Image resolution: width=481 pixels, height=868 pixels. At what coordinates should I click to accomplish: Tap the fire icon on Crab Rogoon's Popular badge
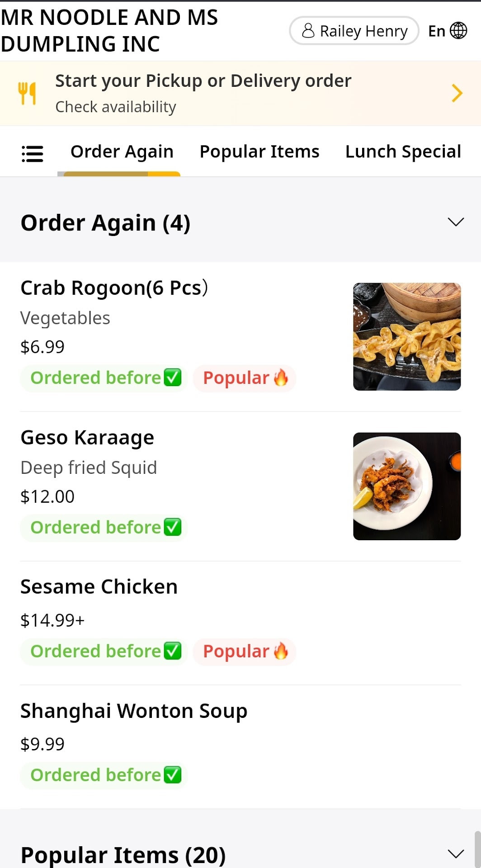click(x=281, y=377)
